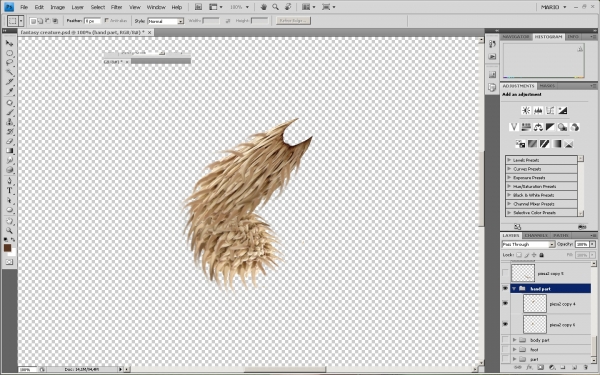Switch to the Channels tab

(x=536, y=235)
